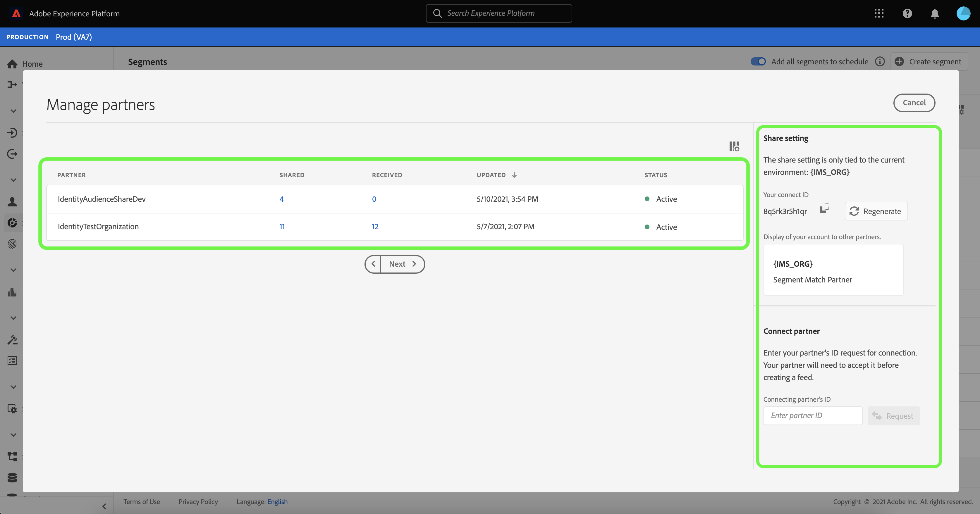
Task: Toggle Add all segments to schedule
Action: pos(758,62)
